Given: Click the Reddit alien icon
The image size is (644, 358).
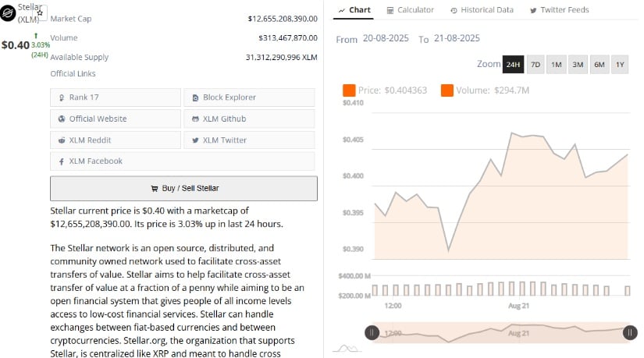Looking at the screenshot, I should (62, 140).
